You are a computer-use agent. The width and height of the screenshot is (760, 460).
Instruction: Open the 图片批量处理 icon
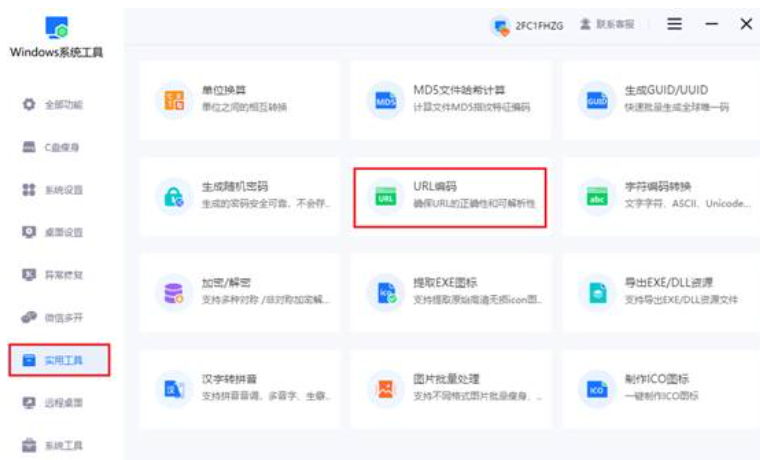pos(386,388)
